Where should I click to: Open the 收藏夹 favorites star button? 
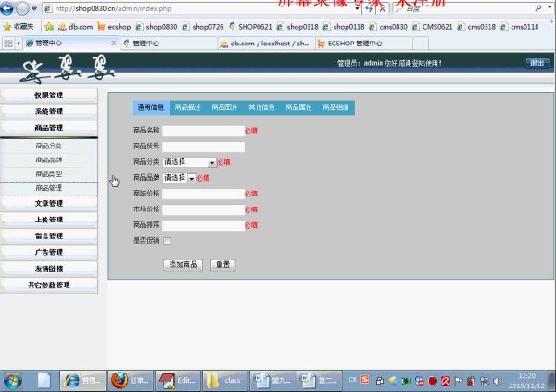click(19, 27)
